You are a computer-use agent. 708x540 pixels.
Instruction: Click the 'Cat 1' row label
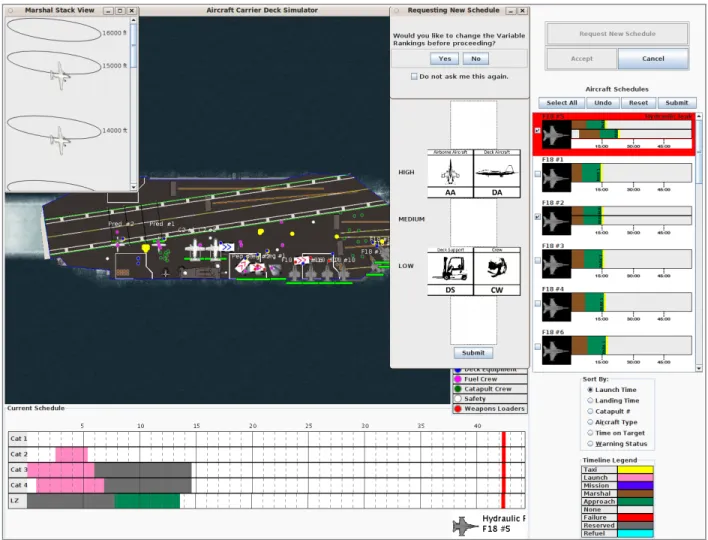(x=19, y=438)
